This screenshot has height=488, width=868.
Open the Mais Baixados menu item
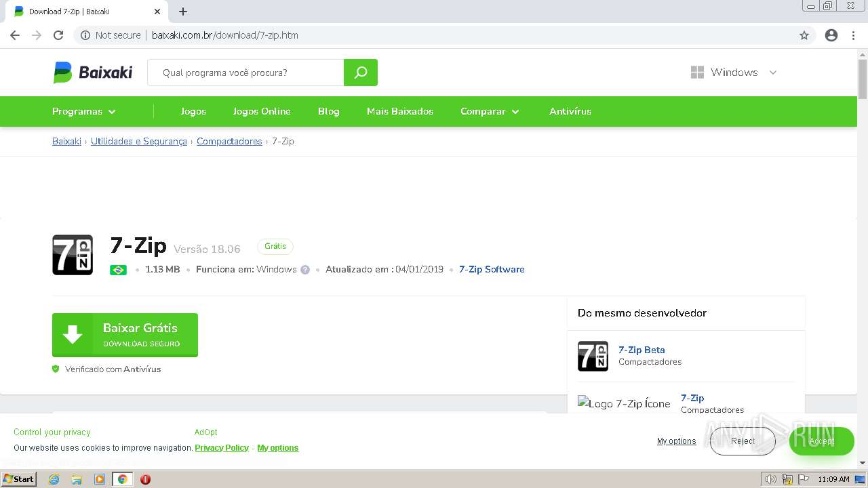pyautogui.click(x=400, y=111)
